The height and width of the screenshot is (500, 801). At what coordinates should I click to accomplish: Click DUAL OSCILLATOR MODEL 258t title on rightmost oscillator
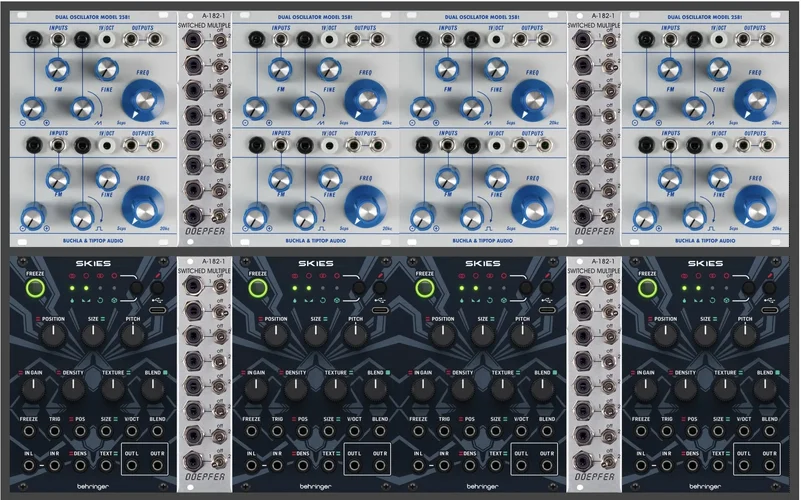tap(705, 17)
